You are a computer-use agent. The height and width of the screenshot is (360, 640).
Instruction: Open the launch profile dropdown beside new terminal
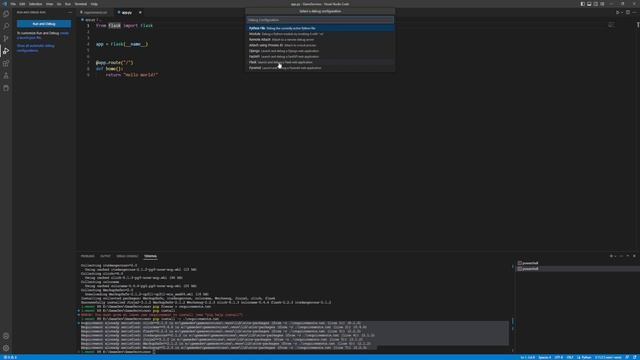click(616, 256)
